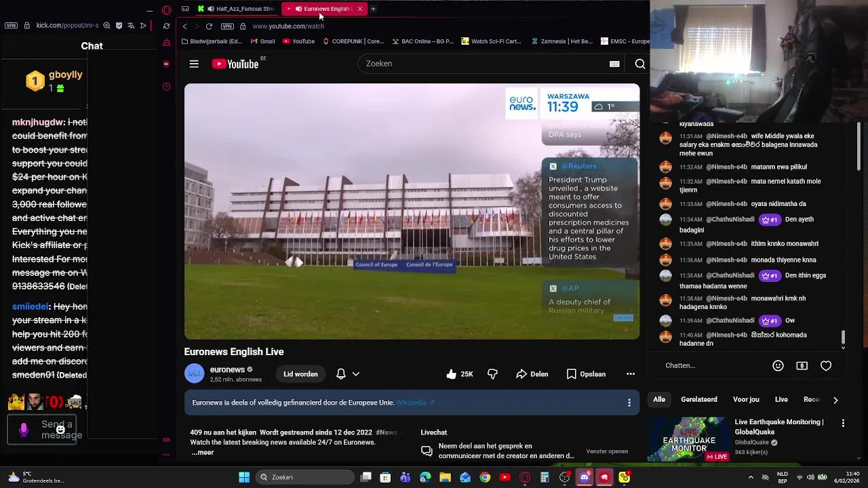This screenshot has width=868, height=488.
Task: Open the Windows Start menu
Action: pos(244,477)
